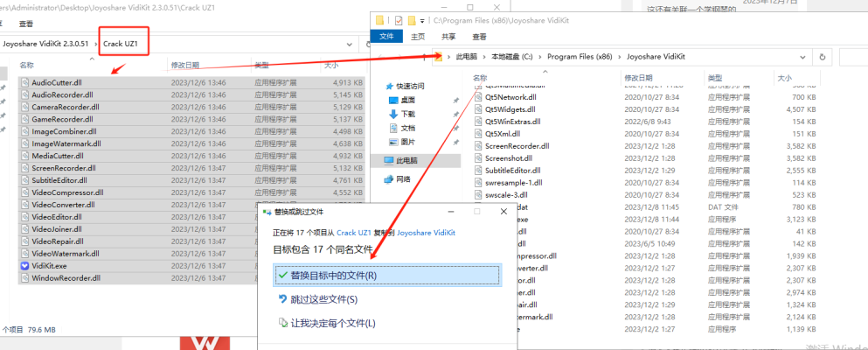Click Screenshot.dll file icon in VidiKit folder

(479, 158)
